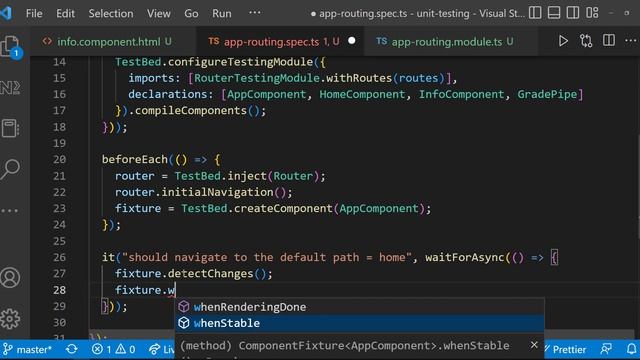Image resolution: width=640 pixels, height=360 pixels.
Task: Open Customize Layout icon
Action: point(592,13)
